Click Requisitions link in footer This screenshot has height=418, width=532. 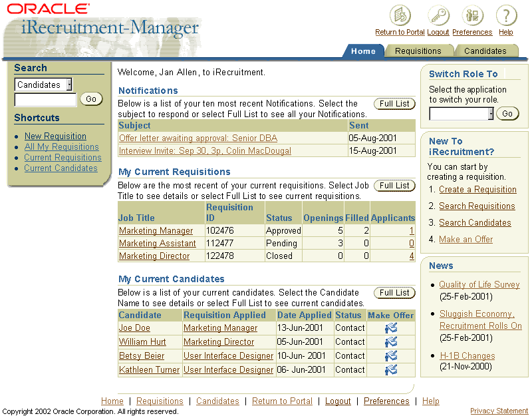coord(160,401)
